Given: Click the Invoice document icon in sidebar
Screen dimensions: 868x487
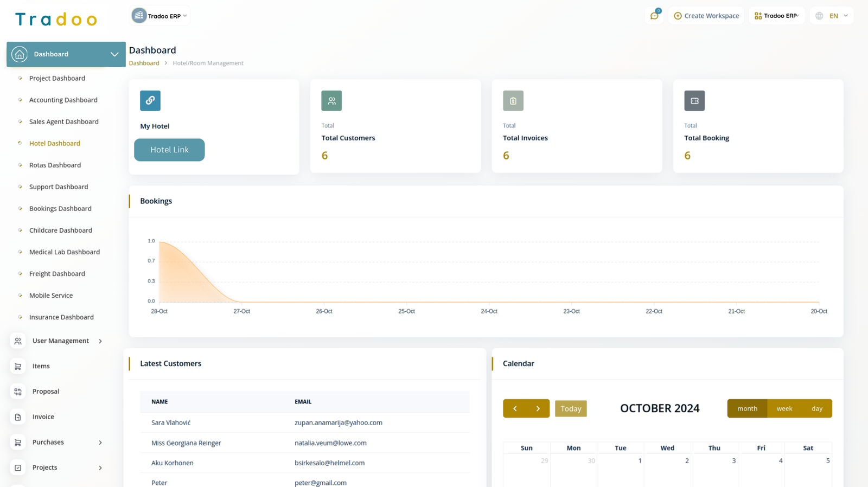Looking at the screenshot, I should click(x=18, y=417).
